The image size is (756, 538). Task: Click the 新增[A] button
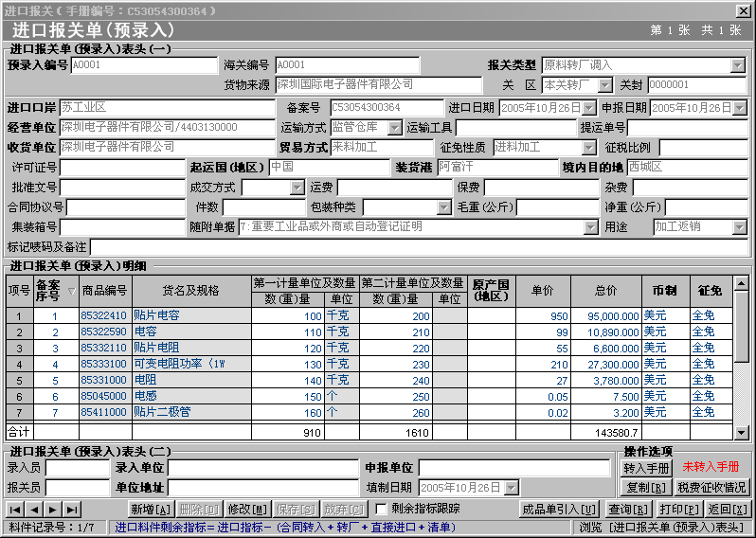click(x=151, y=510)
